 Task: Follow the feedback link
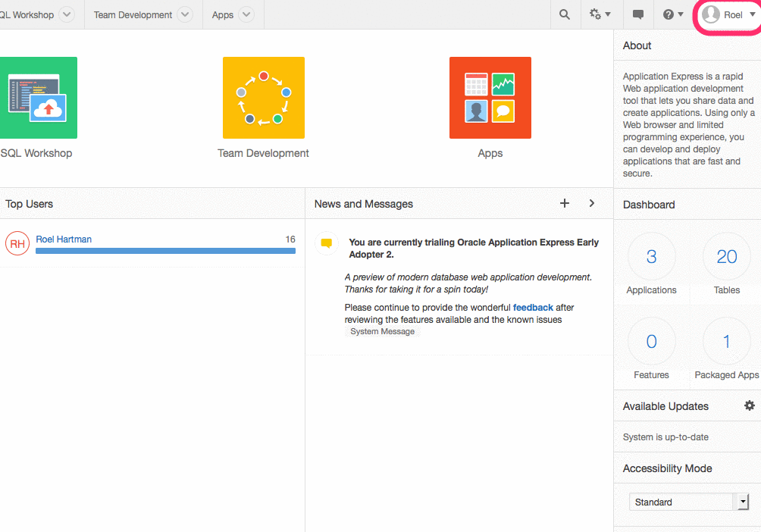pos(533,307)
